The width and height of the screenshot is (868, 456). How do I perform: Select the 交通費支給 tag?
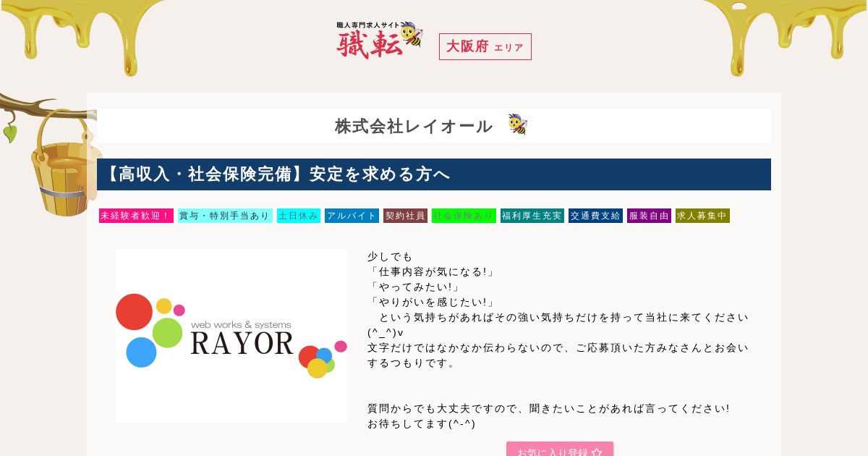tap(595, 216)
